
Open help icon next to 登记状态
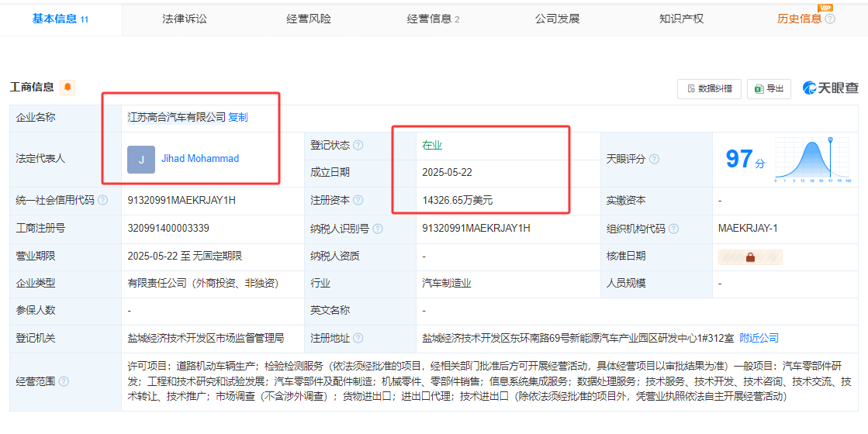click(x=358, y=146)
